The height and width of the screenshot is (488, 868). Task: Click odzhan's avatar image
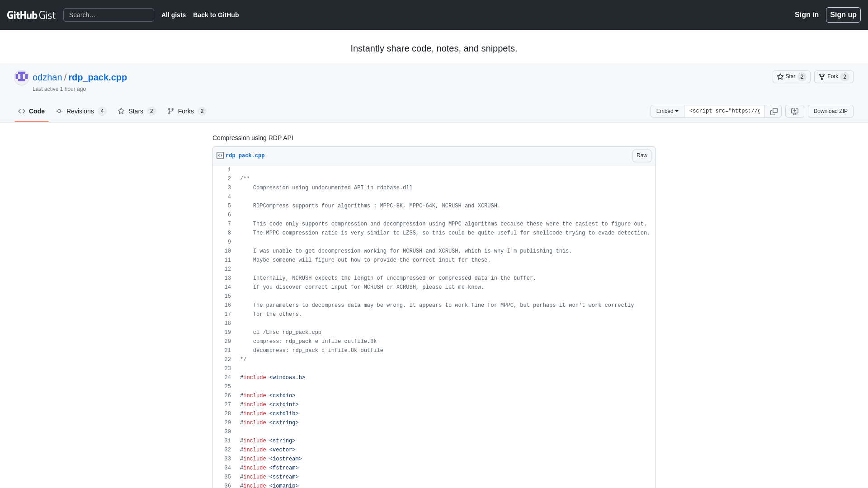(x=22, y=77)
